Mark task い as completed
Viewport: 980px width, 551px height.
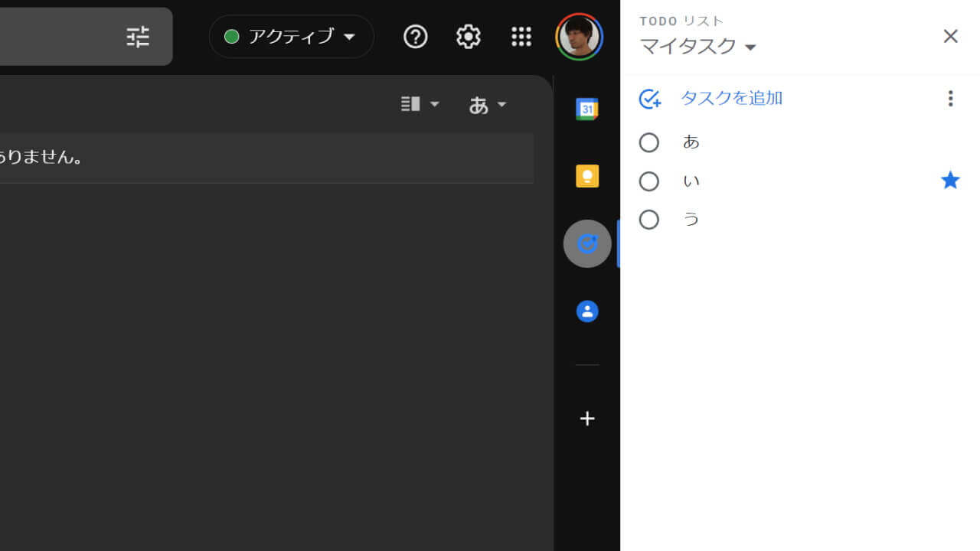[649, 181]
